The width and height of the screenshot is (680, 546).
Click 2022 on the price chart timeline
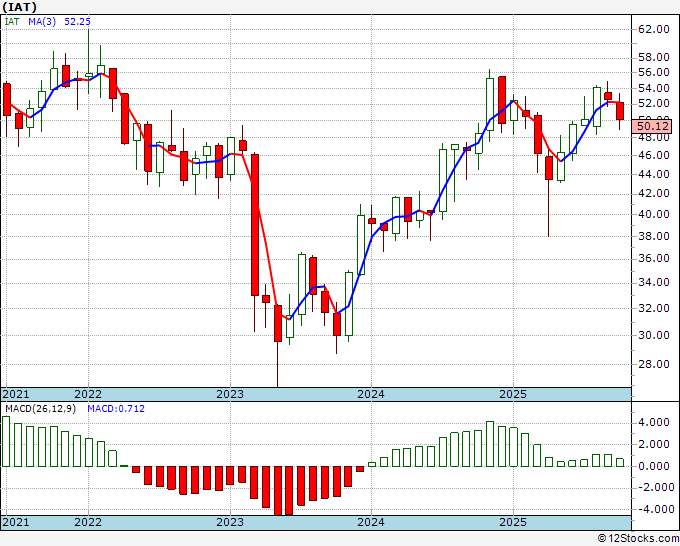(x=88, y=394)
